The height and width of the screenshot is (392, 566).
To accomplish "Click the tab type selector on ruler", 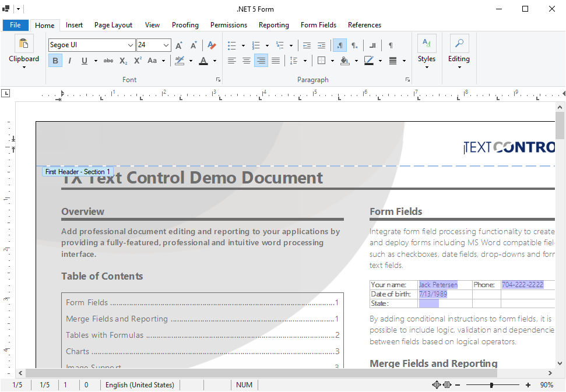I will 5,93.
